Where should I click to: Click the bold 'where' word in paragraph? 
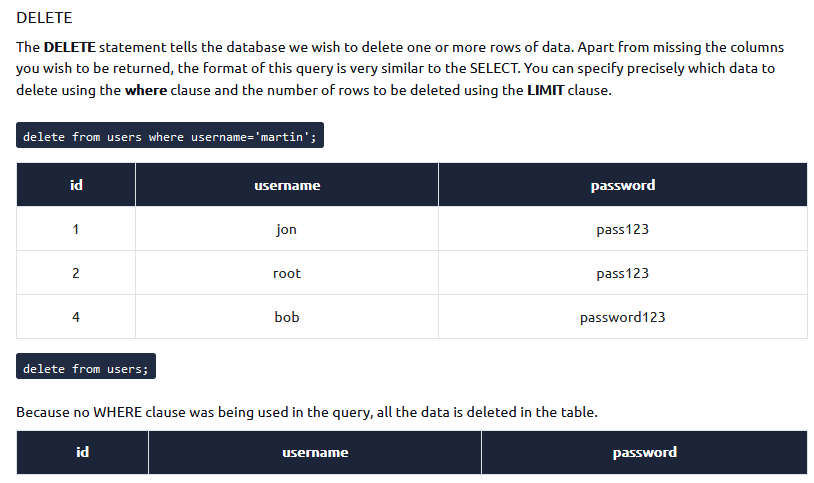click(146, 90)
